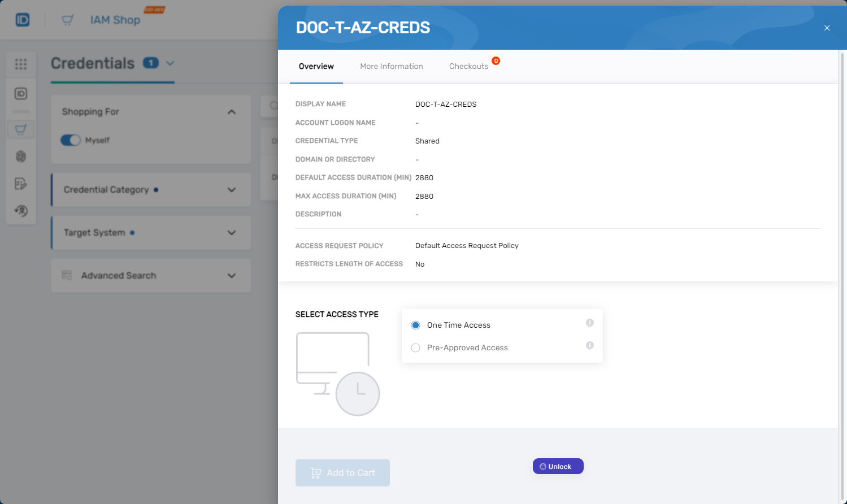Click the info icon beside One Time Access
Screen dimensions: 847x504
click(589, 323)
